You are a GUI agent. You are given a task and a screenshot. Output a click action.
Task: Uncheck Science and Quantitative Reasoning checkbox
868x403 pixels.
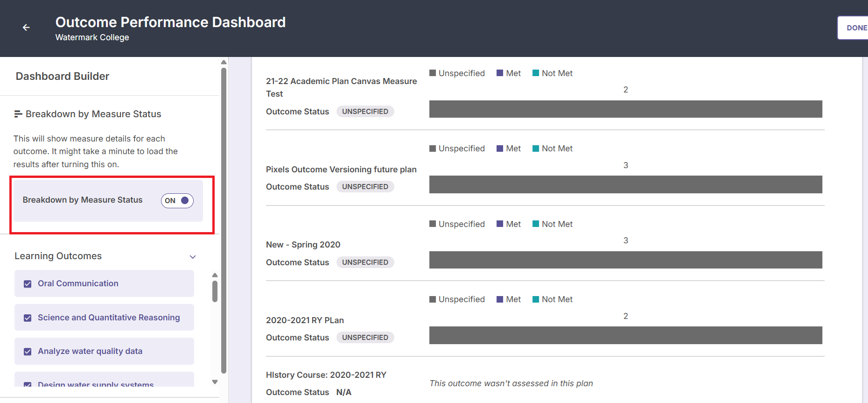28,318
